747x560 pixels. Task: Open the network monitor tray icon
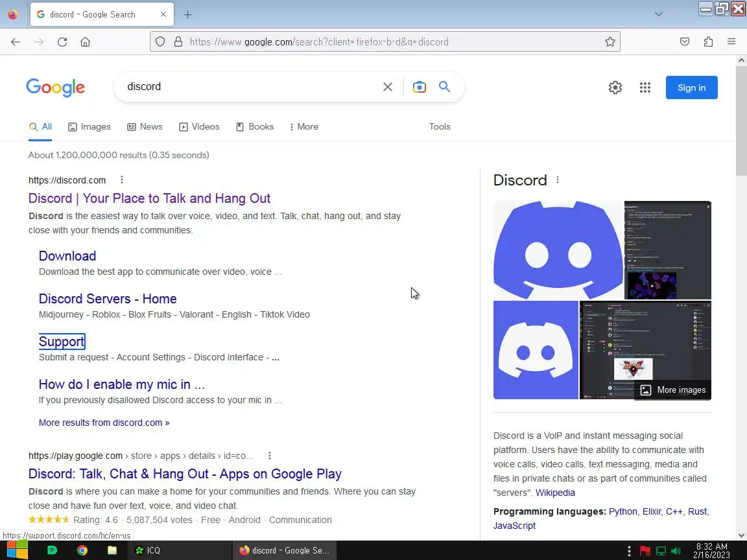[661, 551]
